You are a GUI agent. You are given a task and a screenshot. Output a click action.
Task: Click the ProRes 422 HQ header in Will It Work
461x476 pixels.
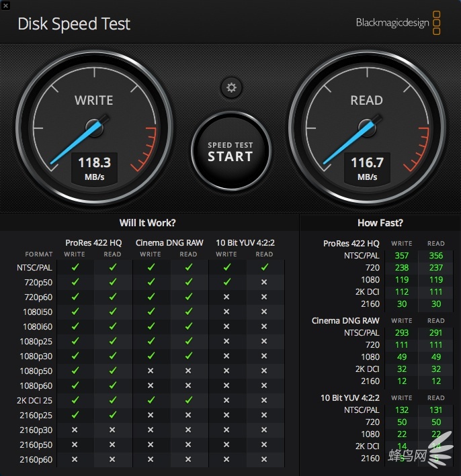pos(93,243)
